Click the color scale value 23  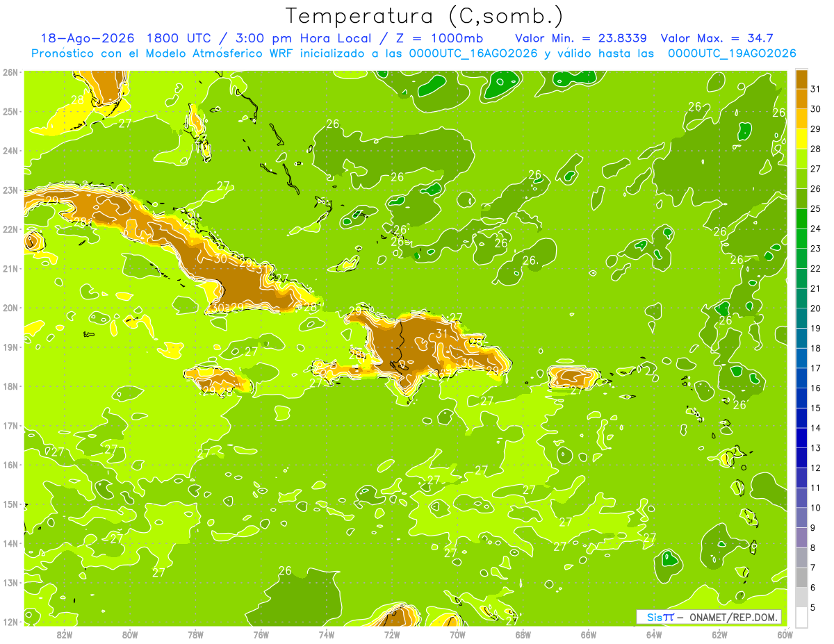(x=816, y=249)
